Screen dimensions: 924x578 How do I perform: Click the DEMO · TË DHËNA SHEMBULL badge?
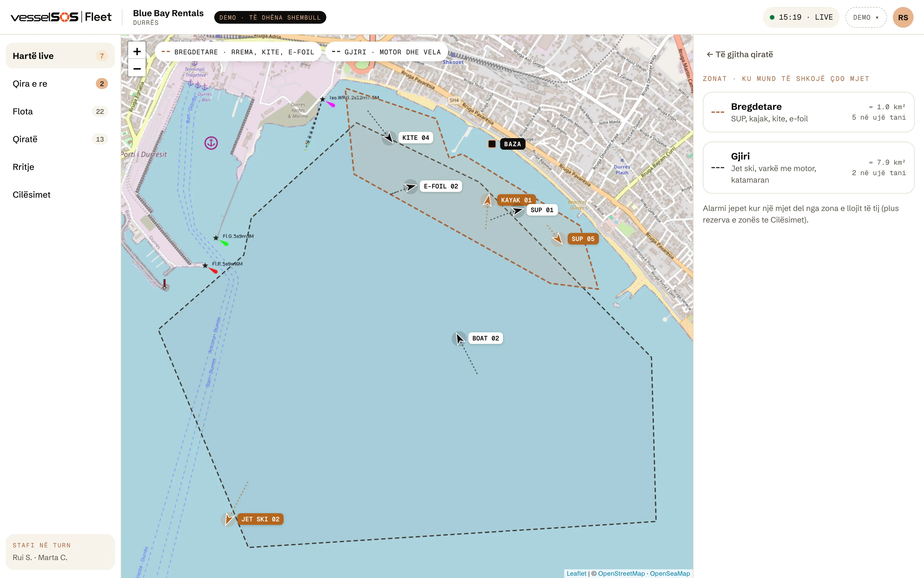coord(270,18)
